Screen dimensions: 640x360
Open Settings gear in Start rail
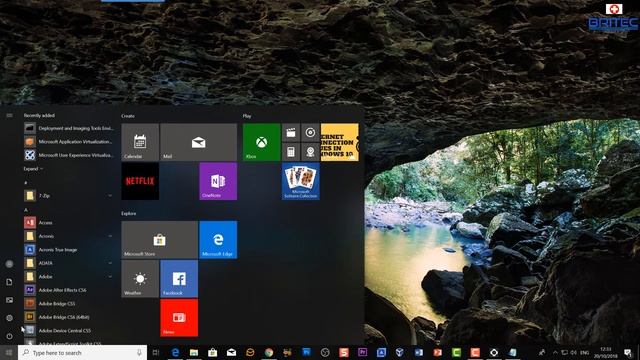click(9, 318)
